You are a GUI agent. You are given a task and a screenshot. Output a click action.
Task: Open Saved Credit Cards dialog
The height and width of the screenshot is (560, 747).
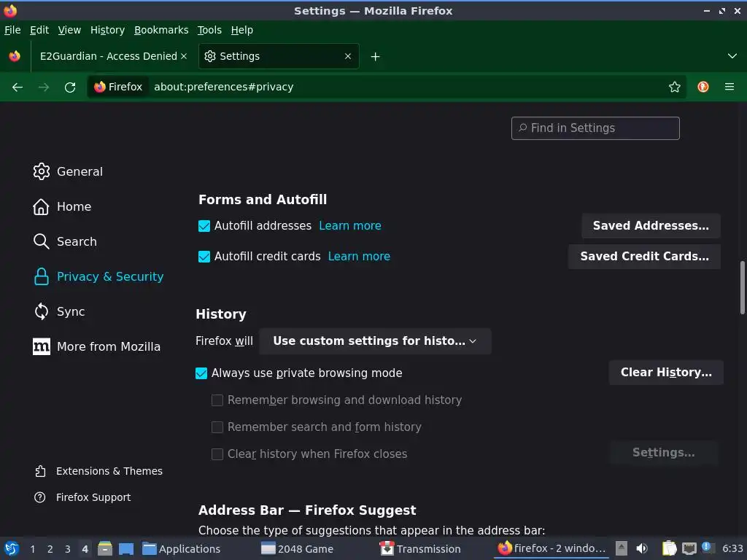tap(644, 256)
